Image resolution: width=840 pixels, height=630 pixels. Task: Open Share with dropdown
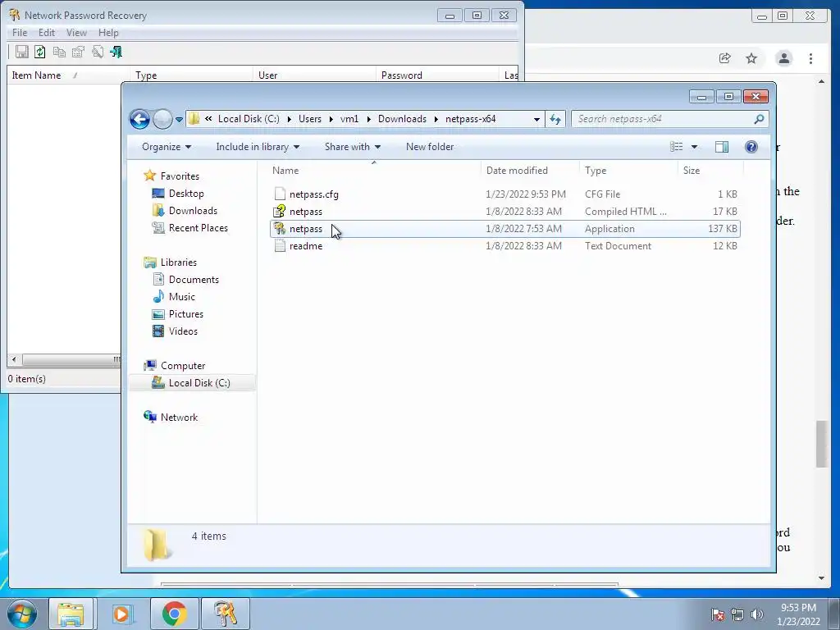click(x=353, y=147)
